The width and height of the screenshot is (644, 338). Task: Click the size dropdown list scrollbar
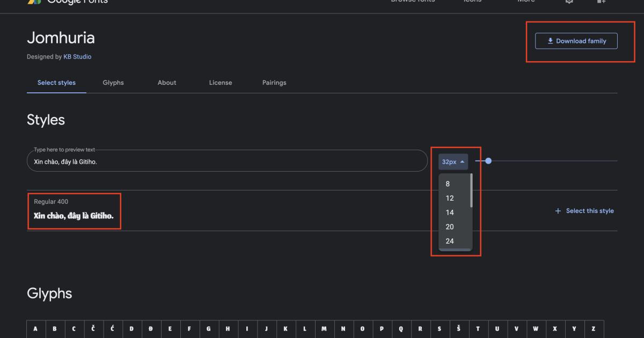(x=471, y=190)
